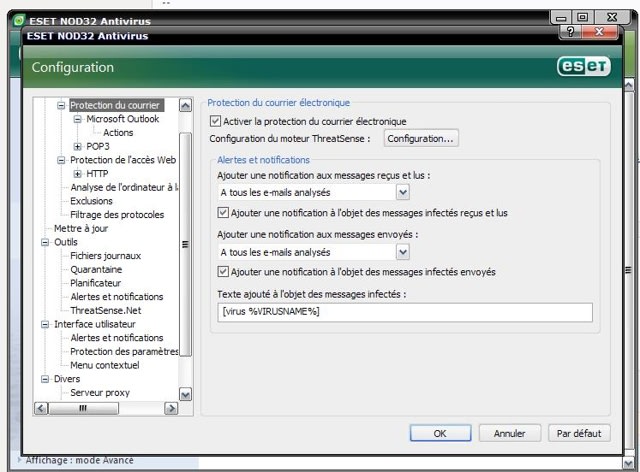This screenshot has height=472, width=640.
Task: Select Analyse de l'ordinateur tree item
Action: (x=124, y=187)
